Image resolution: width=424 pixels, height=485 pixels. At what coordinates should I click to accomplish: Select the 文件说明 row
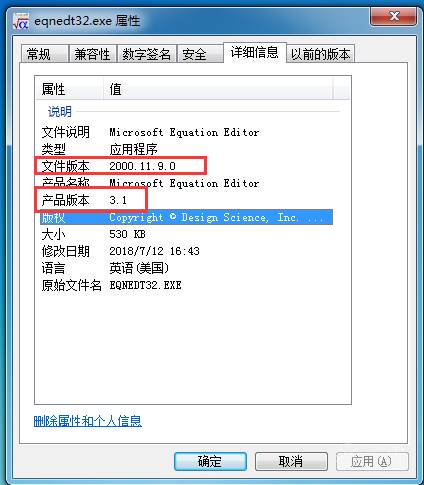tap(186, 132)
